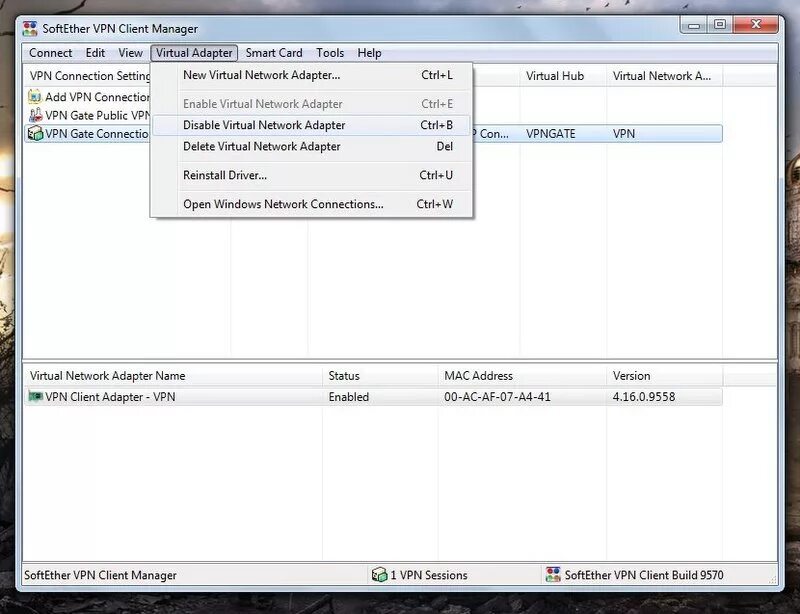Viewport: 800px width, 614px height.
Task: Open the View menu
Action: 130,53
